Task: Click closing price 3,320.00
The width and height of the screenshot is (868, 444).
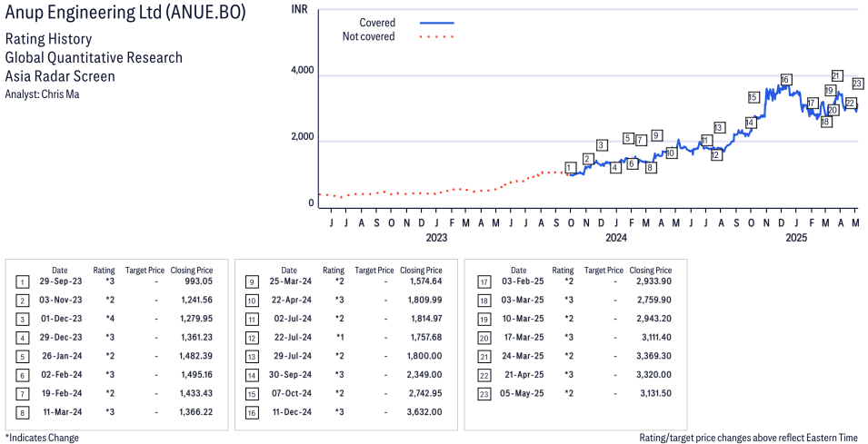Action: [655, 375]
